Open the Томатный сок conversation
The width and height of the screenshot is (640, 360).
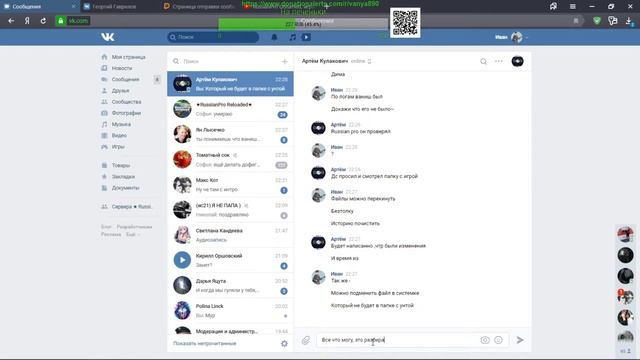tap(230, 160)
